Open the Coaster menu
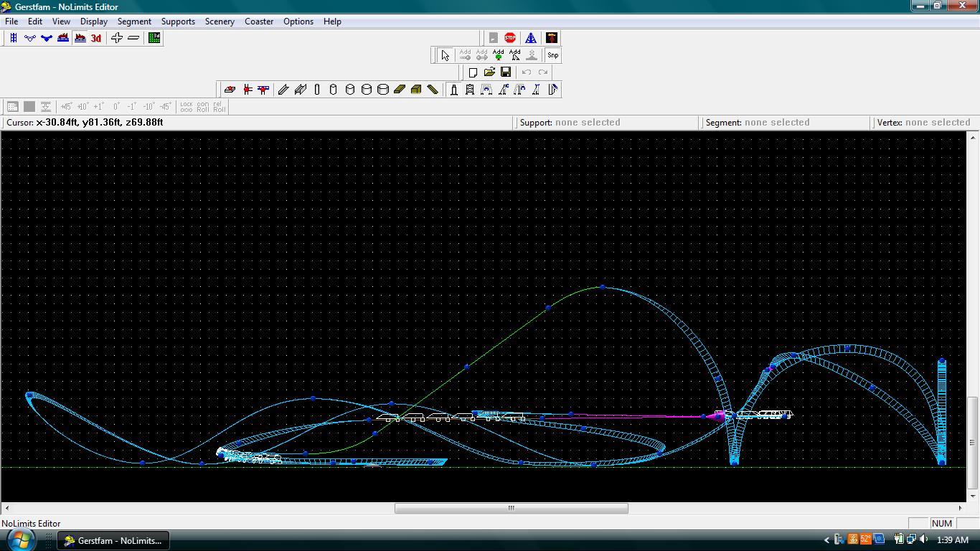 [x=259, y=22]
